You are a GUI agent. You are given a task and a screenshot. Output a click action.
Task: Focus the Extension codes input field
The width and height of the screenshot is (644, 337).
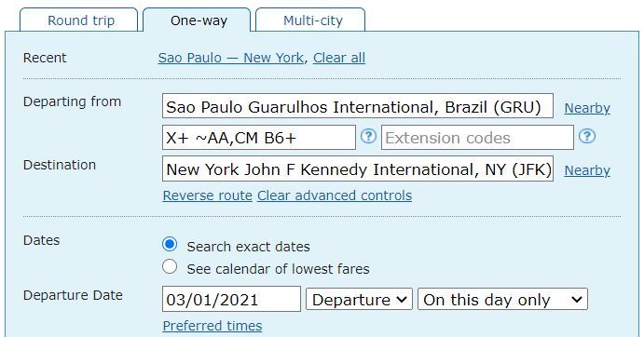coord(477,138)
